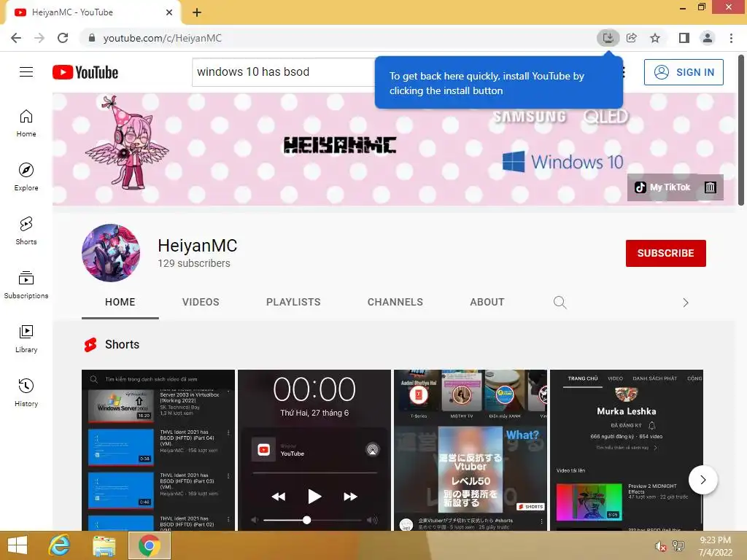Viewport: 747px width, 560px height.
Task: Switch to the PLAYLISTS channel tab
Action: click(293, 302)
